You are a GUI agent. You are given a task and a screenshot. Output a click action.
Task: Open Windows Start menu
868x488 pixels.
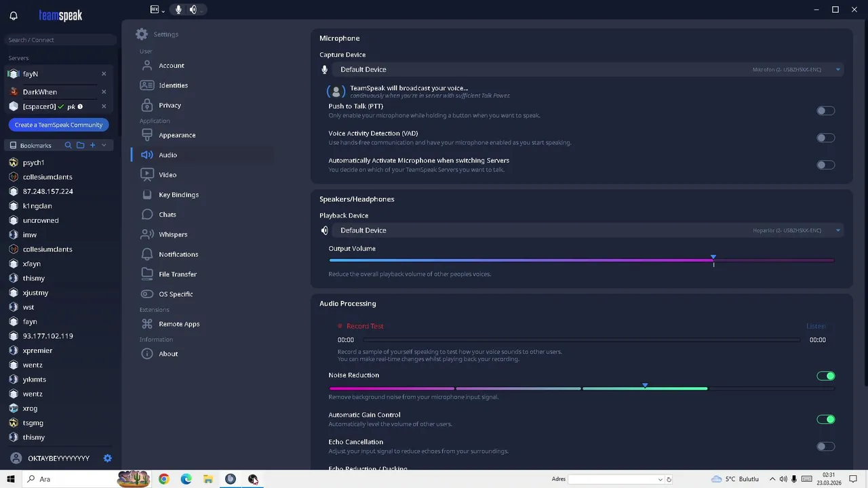pyautogui.click(x=11, y=479)
